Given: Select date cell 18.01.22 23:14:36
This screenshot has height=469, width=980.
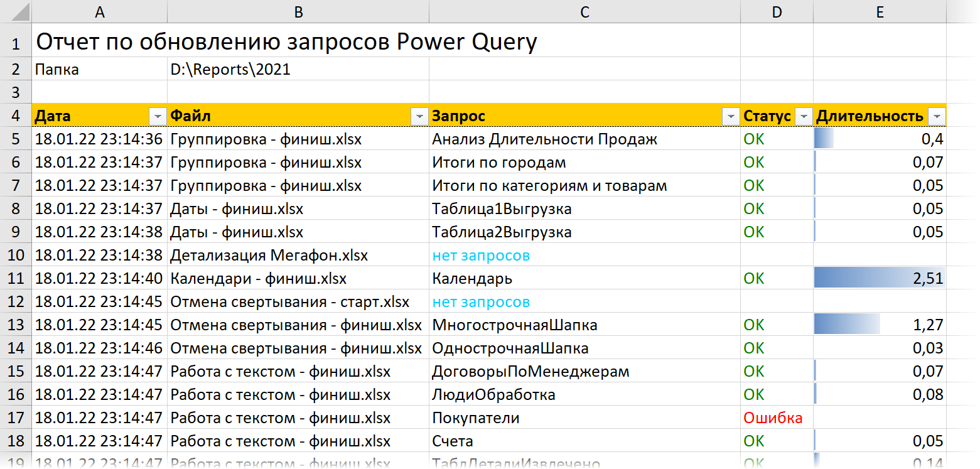Looking at the screenshot, I should coord(99,139).
